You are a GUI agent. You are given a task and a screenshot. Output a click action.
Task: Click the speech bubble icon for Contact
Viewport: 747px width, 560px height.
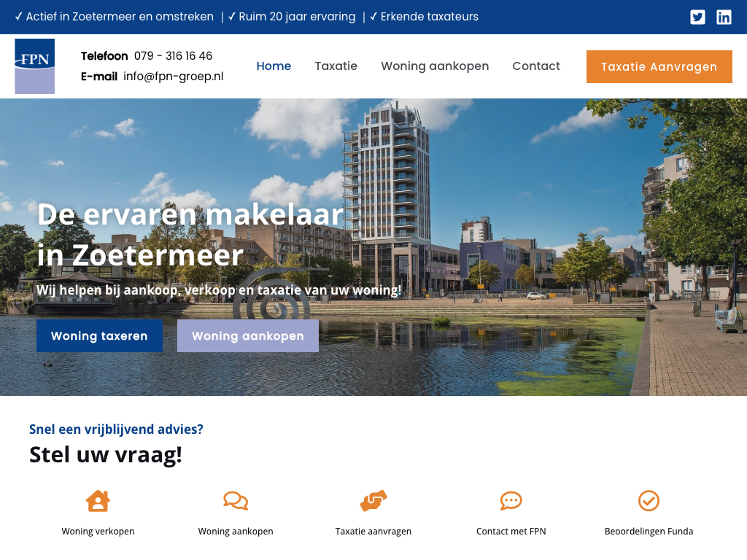click(511, 501)
